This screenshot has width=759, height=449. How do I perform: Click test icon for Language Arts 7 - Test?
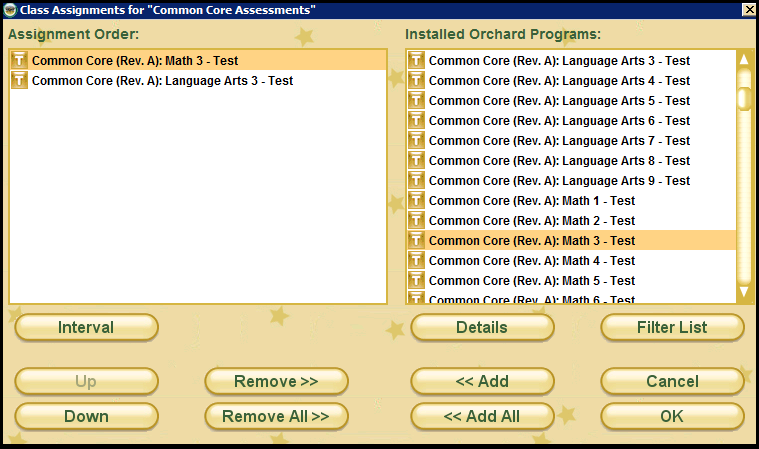point(416,140)
